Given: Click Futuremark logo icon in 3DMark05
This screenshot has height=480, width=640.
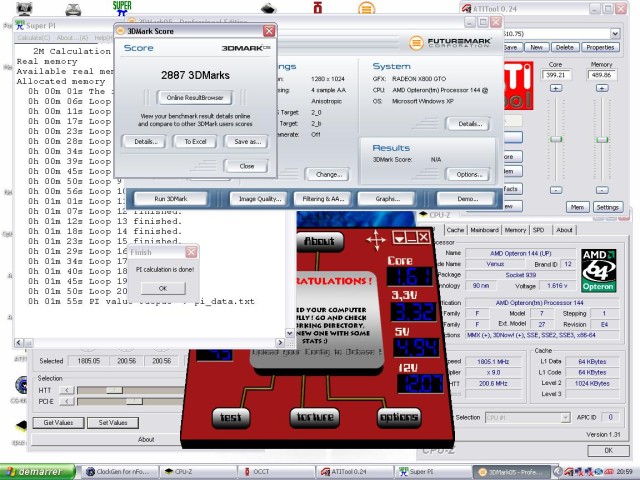Looking at the screenshot, I should 416,43.
